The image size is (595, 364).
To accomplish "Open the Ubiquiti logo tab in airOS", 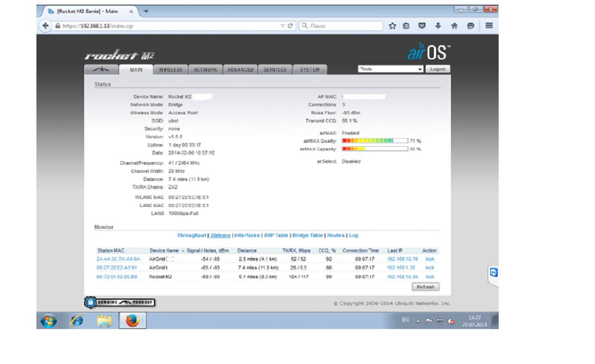I will (x=101, y=70).
